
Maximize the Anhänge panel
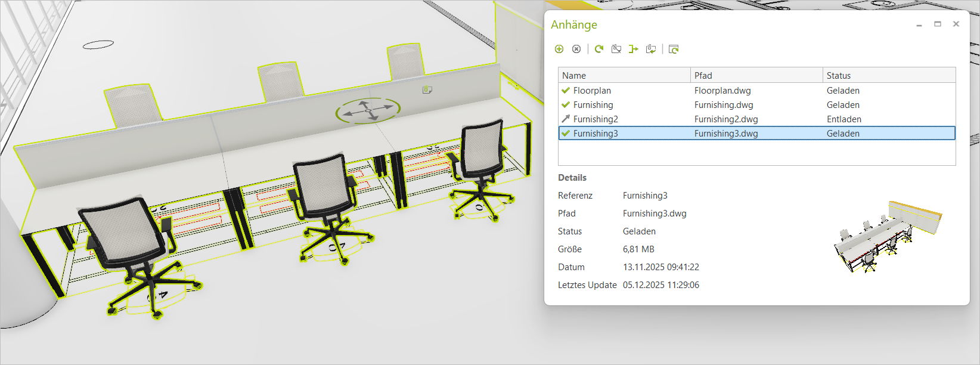pos(938,24)
